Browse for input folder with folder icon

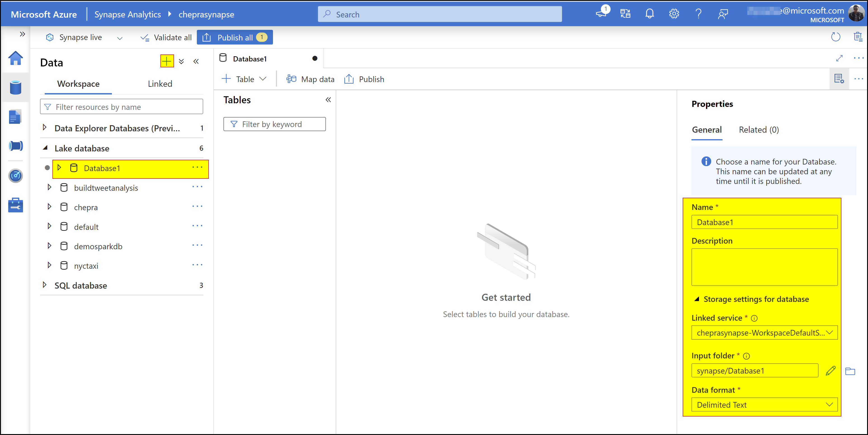click(x=850, y=371)
